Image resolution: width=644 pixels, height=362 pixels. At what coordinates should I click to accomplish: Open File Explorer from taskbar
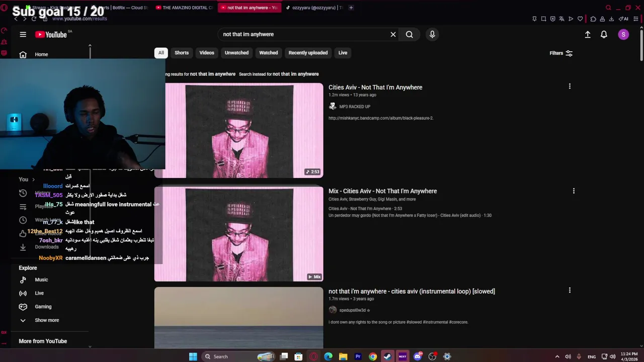343,356
